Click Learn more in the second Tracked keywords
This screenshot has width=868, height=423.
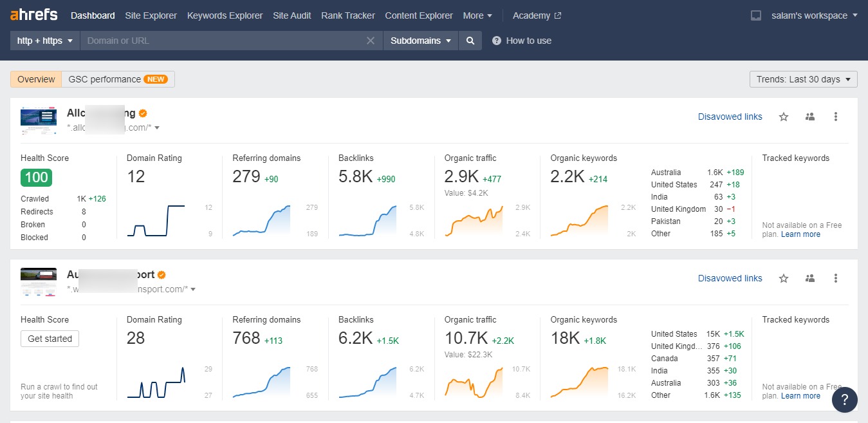[800, 396]
